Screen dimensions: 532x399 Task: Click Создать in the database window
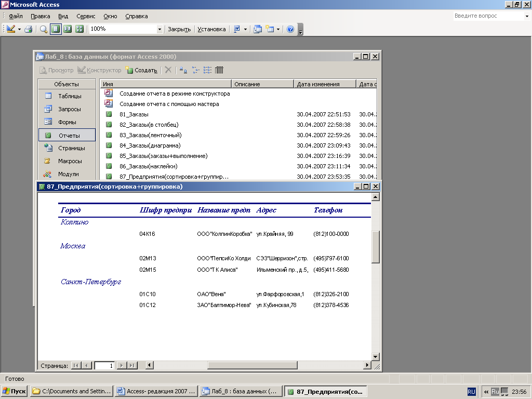tap(141, 70)
